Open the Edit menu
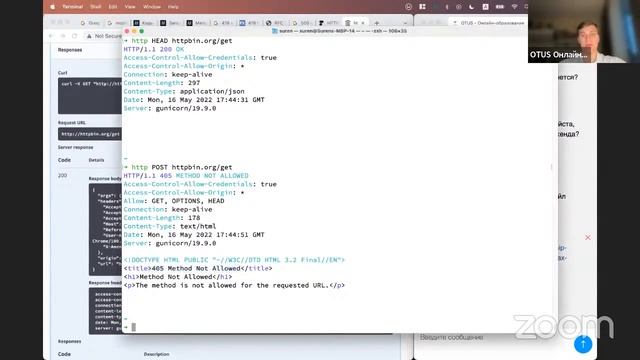The width and height of the screenshot is (640, 360). coord(113,7)
